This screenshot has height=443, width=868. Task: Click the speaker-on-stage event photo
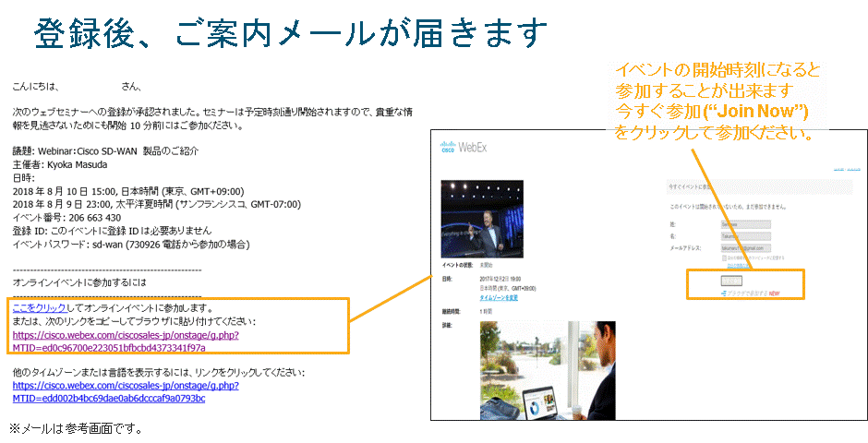click(x=482, y=219)
